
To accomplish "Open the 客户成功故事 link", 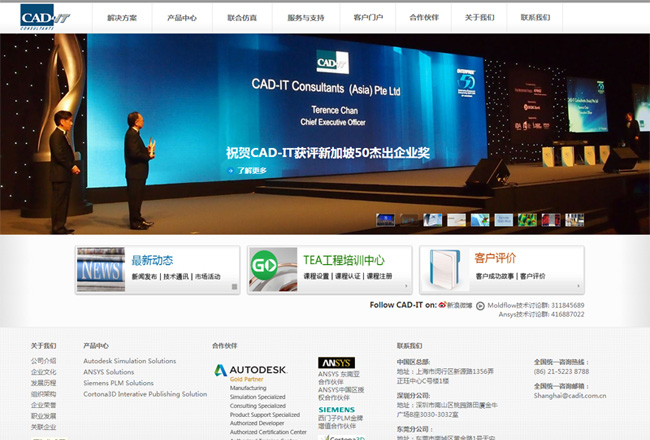I will click(x=495, y=276).
